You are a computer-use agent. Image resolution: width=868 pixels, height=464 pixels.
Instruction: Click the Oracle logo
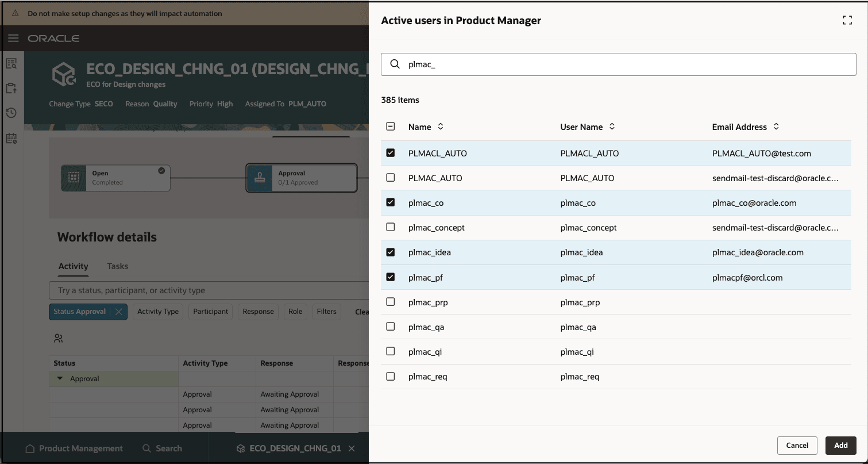53,39
